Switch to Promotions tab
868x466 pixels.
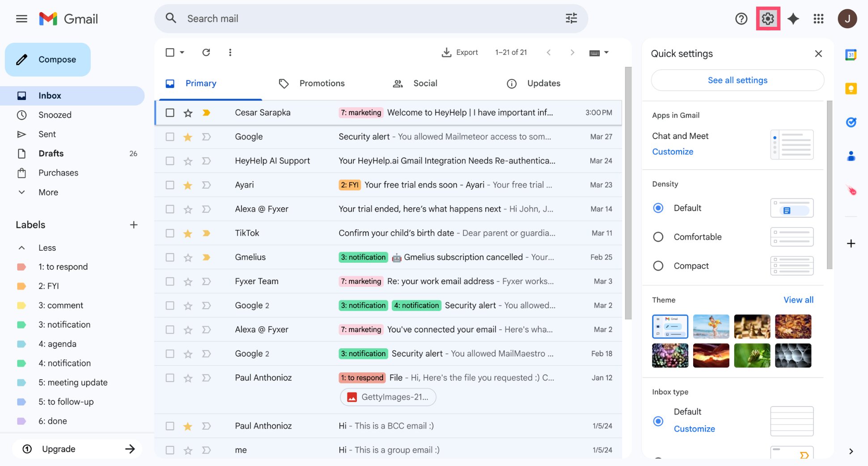coord(322,84)
